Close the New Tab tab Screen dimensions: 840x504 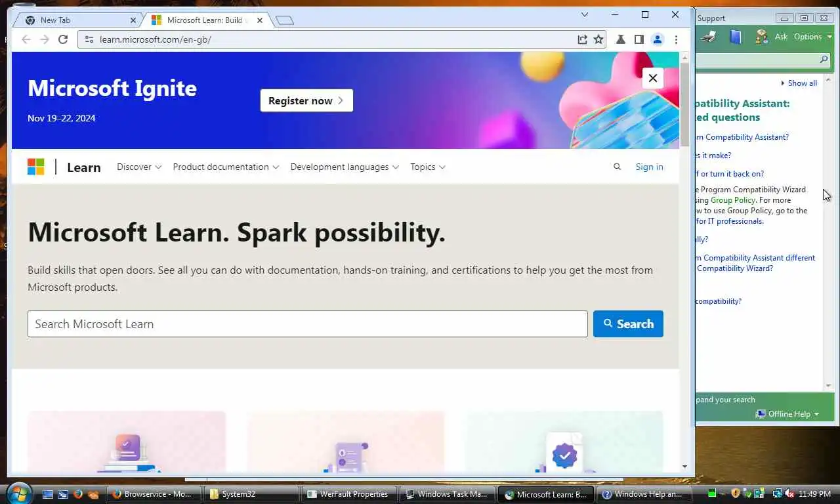pyautogui.click(x=133, y=20)
